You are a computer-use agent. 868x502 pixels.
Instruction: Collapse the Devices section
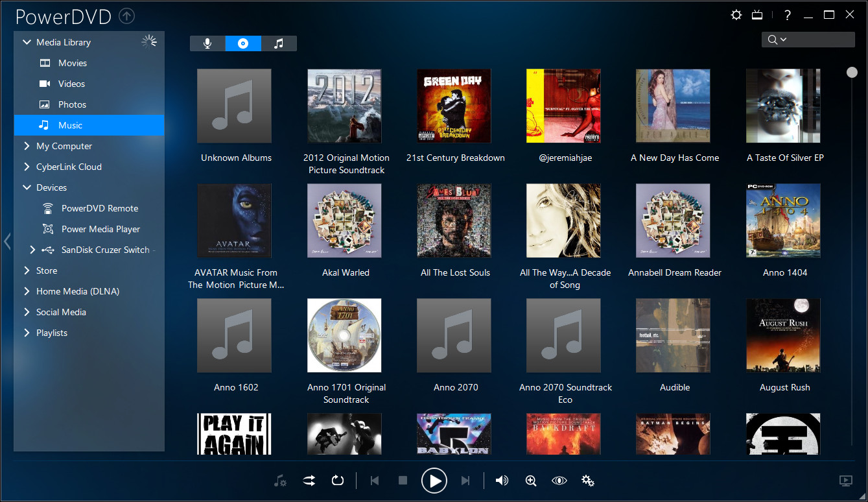pos(27,187)
